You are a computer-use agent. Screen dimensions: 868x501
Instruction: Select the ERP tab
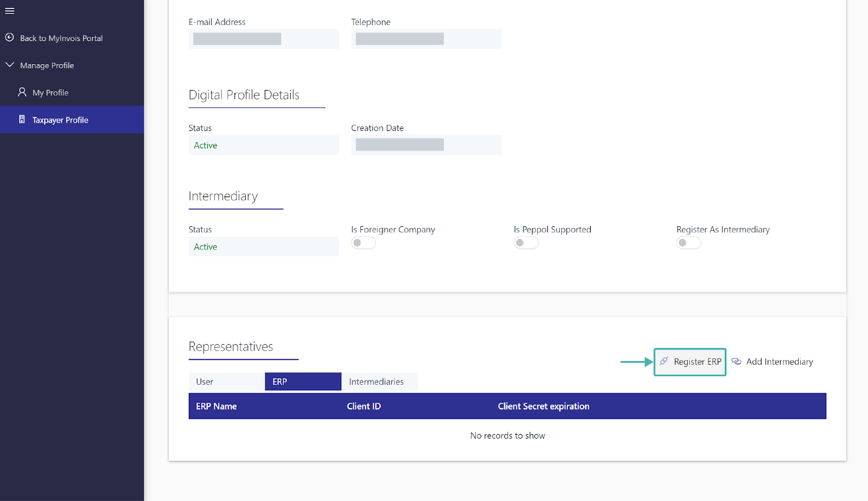(x=303, y=382)
